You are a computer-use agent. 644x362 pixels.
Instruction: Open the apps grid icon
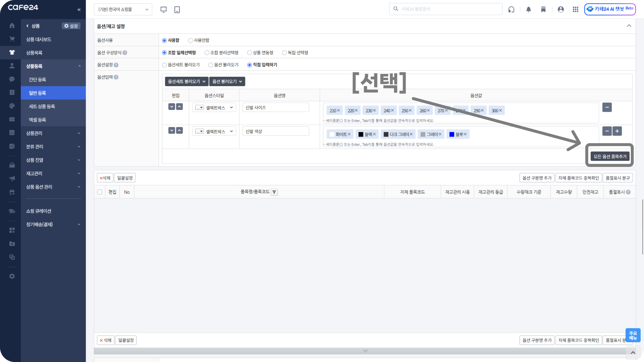point(575,9)
